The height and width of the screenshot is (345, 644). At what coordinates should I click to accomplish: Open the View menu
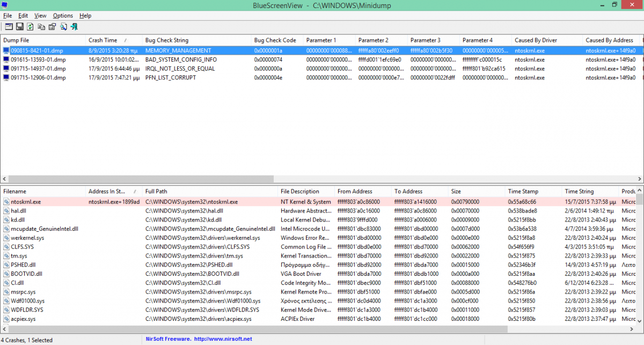tap(40, 16)
